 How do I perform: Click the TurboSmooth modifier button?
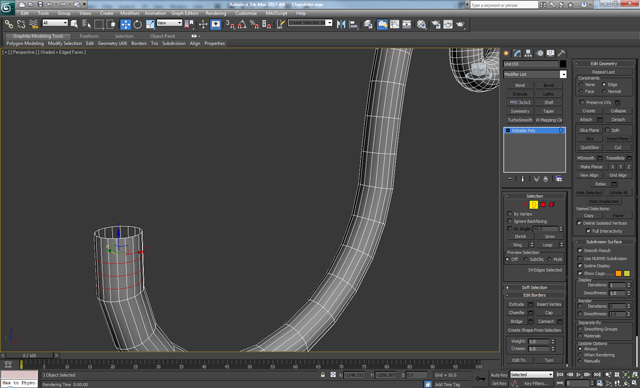520,120
